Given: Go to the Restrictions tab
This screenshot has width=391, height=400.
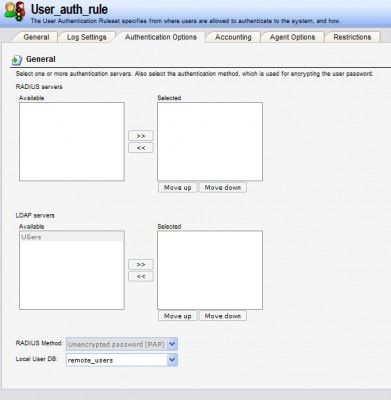Looking at the screenshot, I should point(352,37).
